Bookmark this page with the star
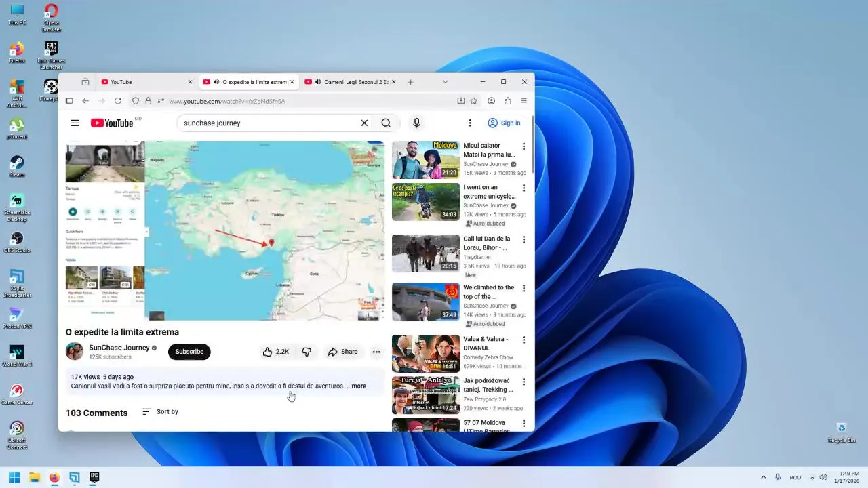This screenshot has height=488, width=868. 474,101
